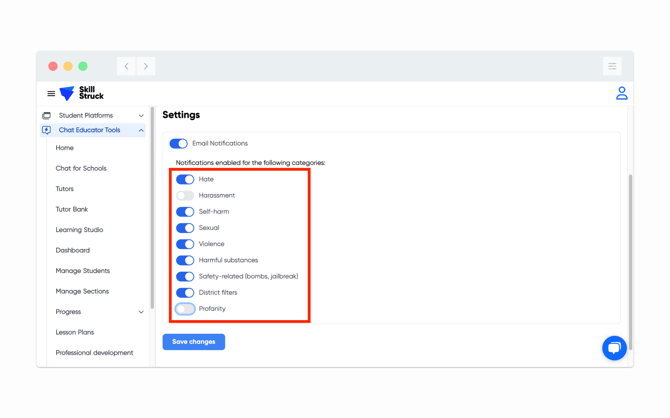The image size is (670, 418).
Task: Open Tutor Bank in the sidebar
Action: click(x=72, y=209)
